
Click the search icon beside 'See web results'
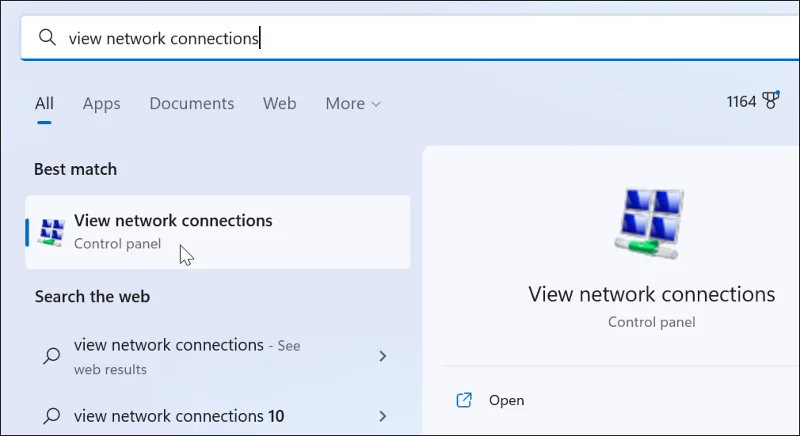click(52, 355)
